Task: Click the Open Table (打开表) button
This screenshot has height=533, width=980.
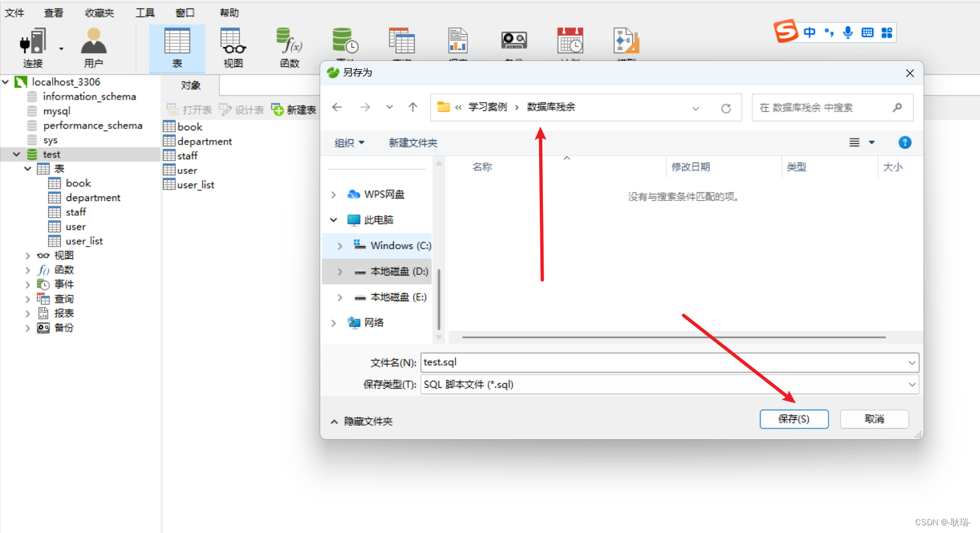Action: coord(189,110)
